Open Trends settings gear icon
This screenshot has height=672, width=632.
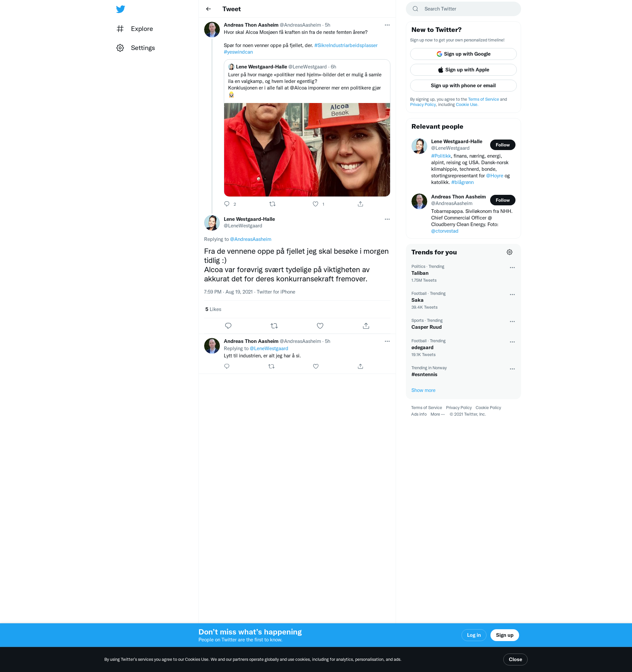click(510, 252)
